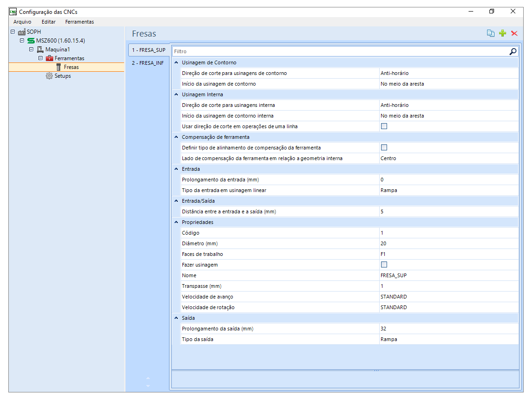The height and width of the screenshot is (404, 532).
Task: Click Nome value FRESA_SUP
Action: [x=449, y=275]
